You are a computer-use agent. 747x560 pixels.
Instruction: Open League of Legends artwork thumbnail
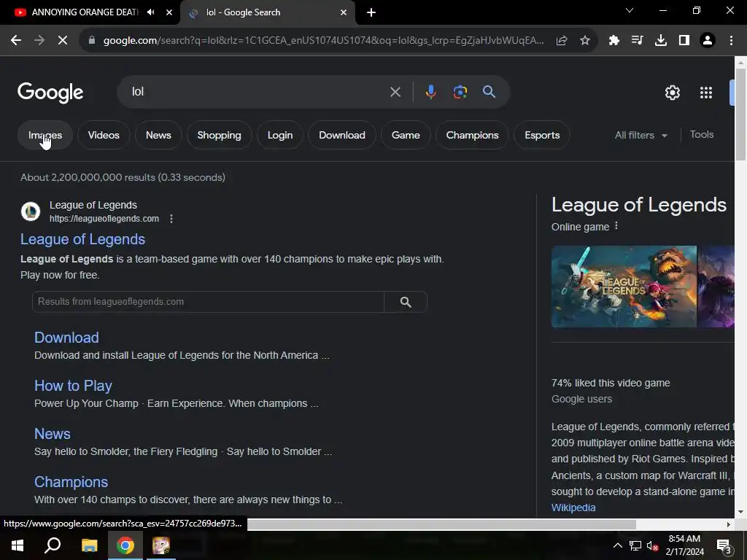(x=624, y=287)
